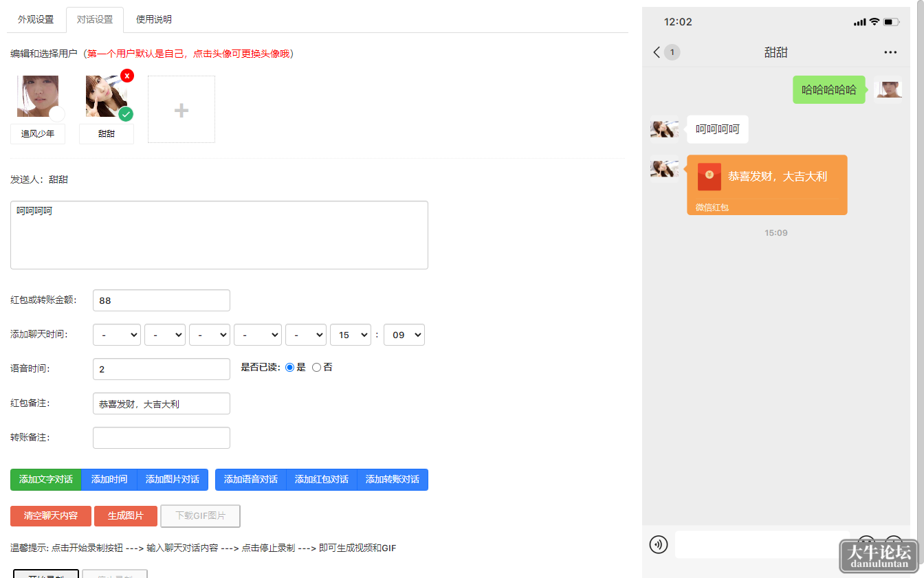
Task: Click the 添加语音对话 button
Action: [251, 480]
